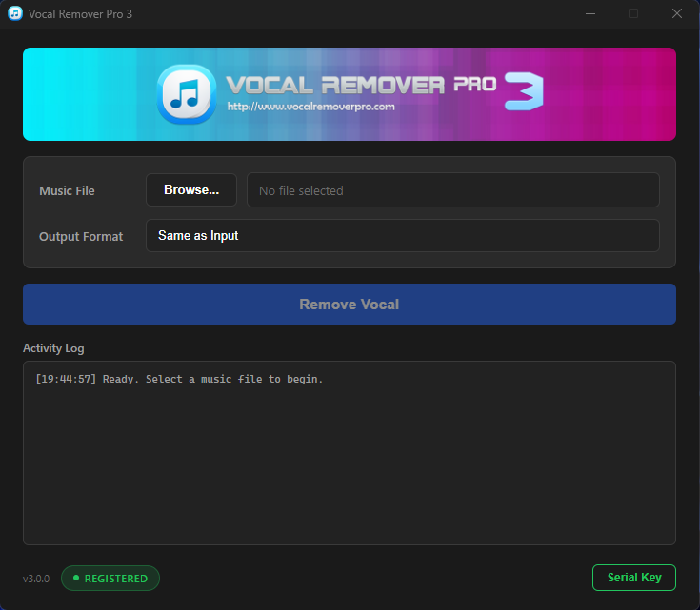Screen dimensions: 700x610
Task: Click the Activity Log heading
Action: coord(53,348)
